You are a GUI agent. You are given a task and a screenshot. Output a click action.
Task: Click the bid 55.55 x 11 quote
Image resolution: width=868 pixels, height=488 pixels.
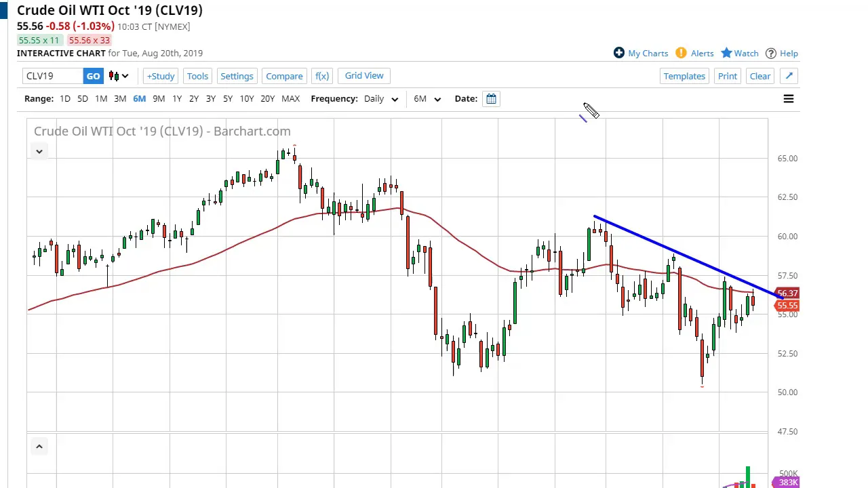click(39, 40)
